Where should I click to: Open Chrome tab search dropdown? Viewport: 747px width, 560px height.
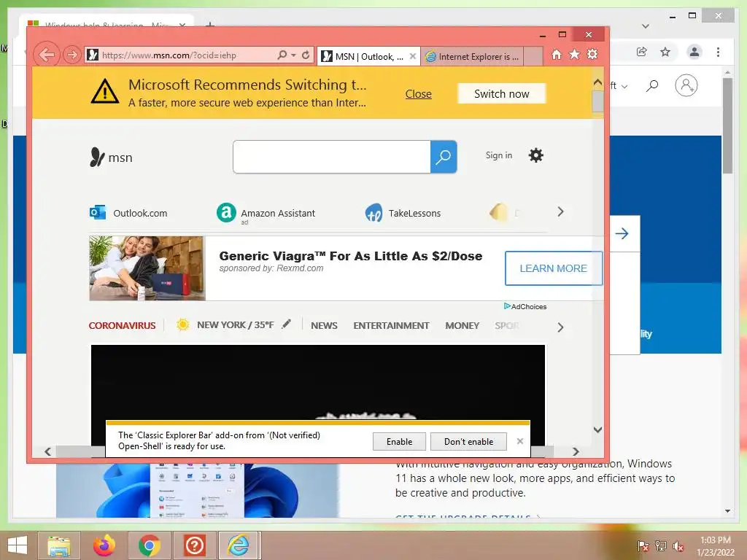[x=645, y=26]
